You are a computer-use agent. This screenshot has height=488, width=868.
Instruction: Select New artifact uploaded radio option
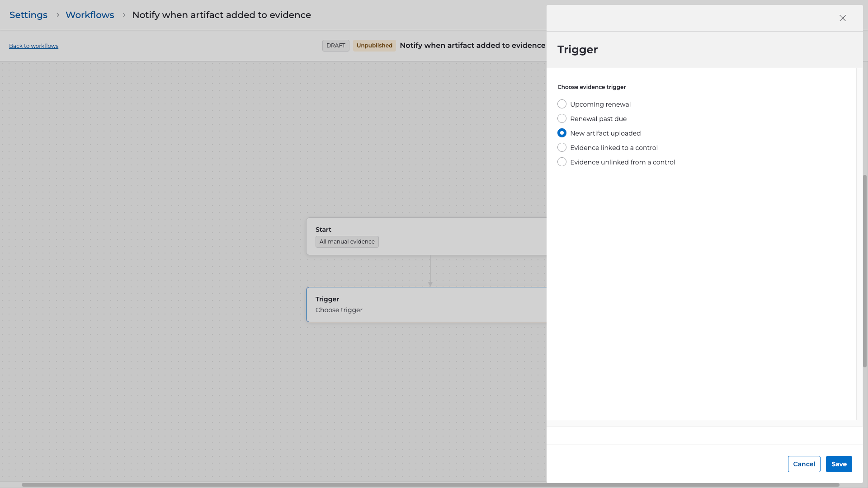(x=562, y=133)
